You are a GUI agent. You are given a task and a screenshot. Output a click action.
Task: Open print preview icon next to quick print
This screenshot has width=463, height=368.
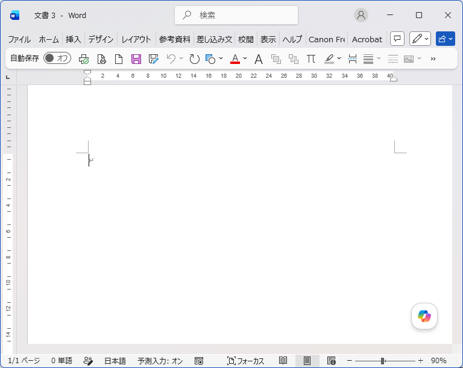point(101,59)
